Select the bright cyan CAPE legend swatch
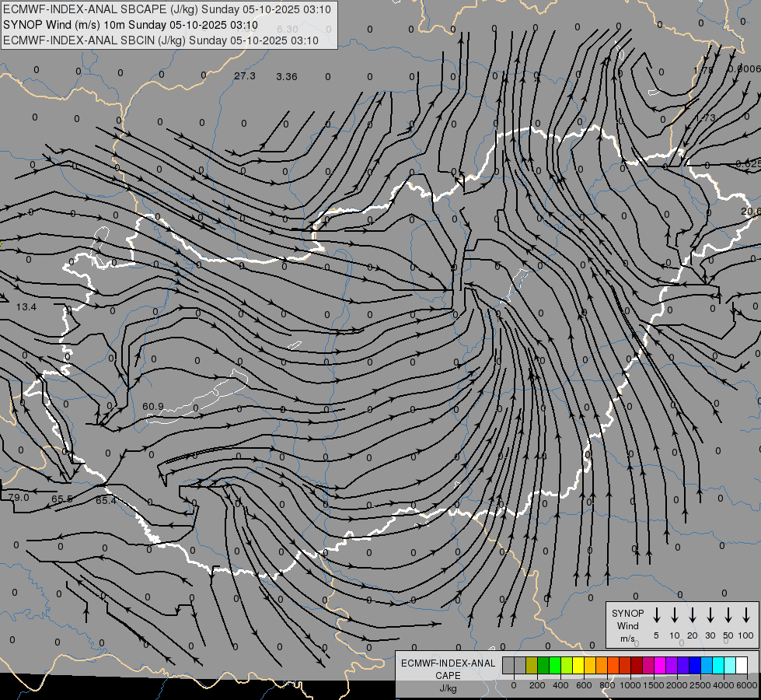The height and width of the screenshot is (700, 761). coord(718,665)
